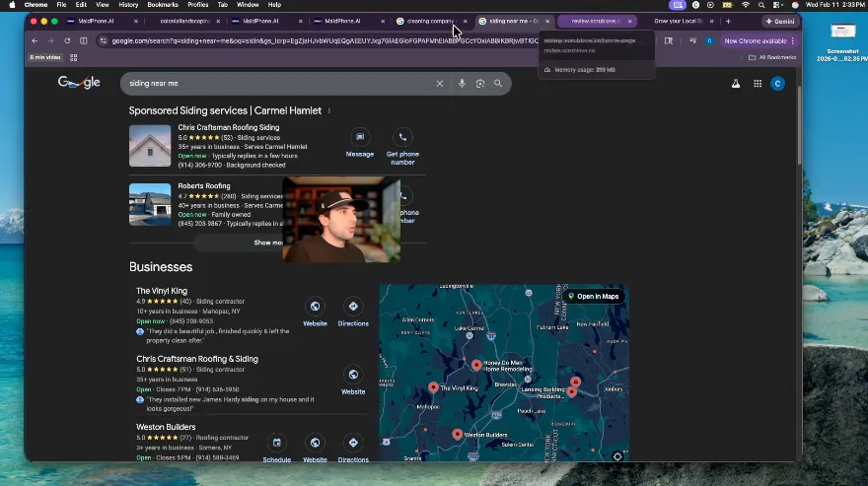Open the Google account avatar C

click(x=778, y=84)
